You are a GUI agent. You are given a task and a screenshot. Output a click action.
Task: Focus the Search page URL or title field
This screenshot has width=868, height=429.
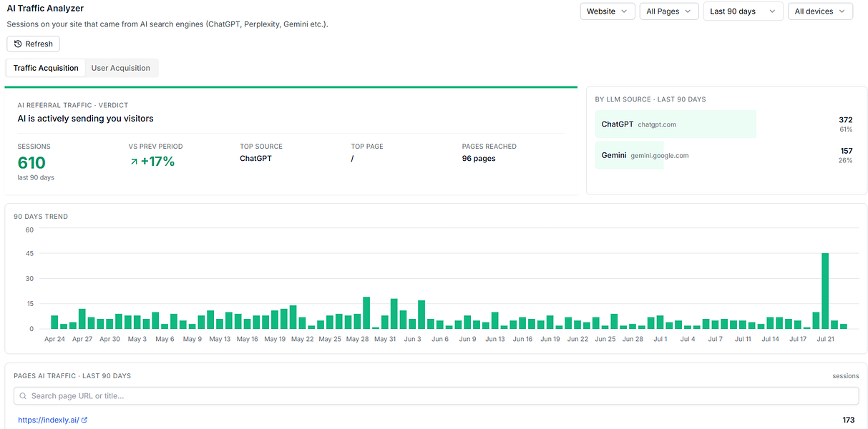click(x=437, y=396)
